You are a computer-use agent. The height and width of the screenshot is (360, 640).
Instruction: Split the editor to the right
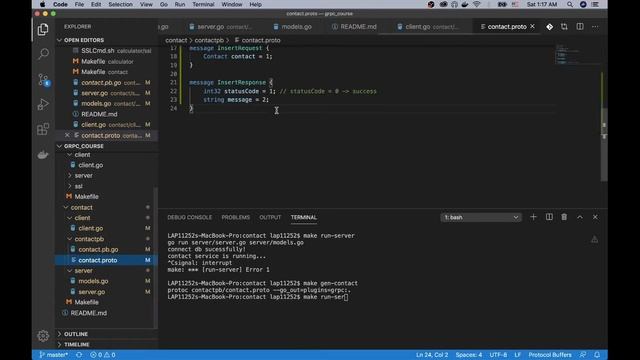click(x=580, y=27)
